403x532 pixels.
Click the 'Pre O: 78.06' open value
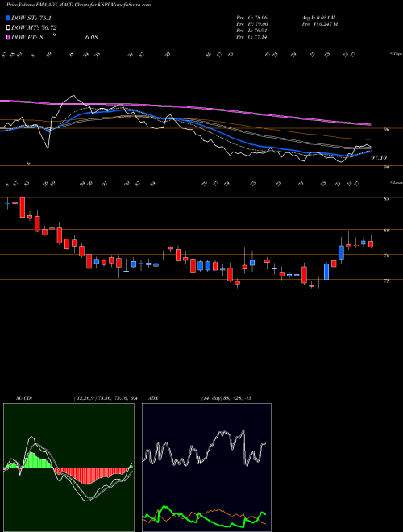point(251,17)
